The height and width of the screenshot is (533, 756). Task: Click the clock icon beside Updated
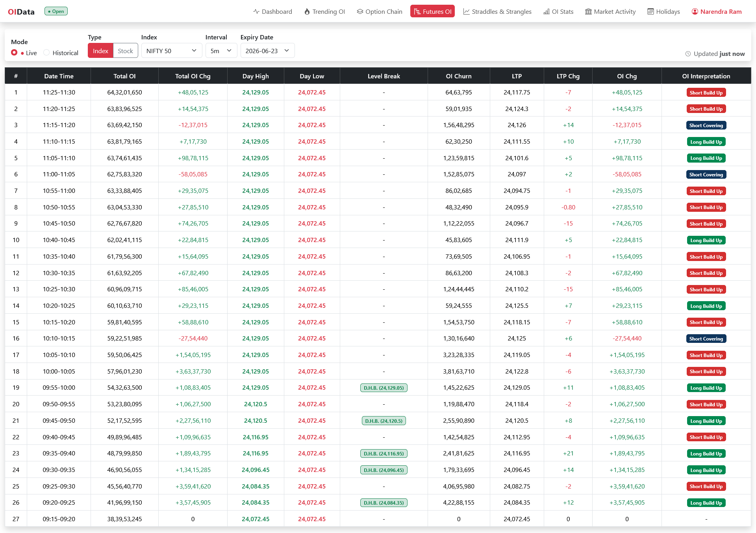tap(688, 54)
